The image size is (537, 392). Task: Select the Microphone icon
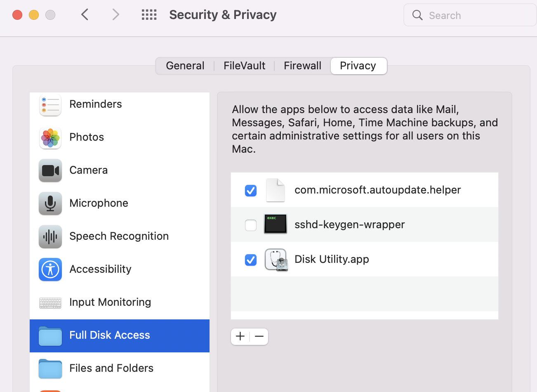[50, 203]
